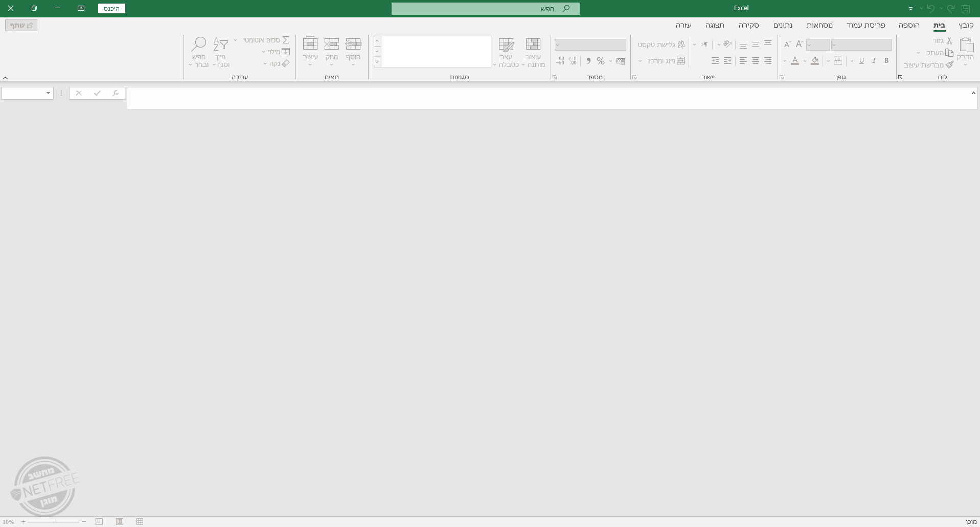Open the Merge & Center dropdown arrow
The image size is (980, 527).
point(640,61)
